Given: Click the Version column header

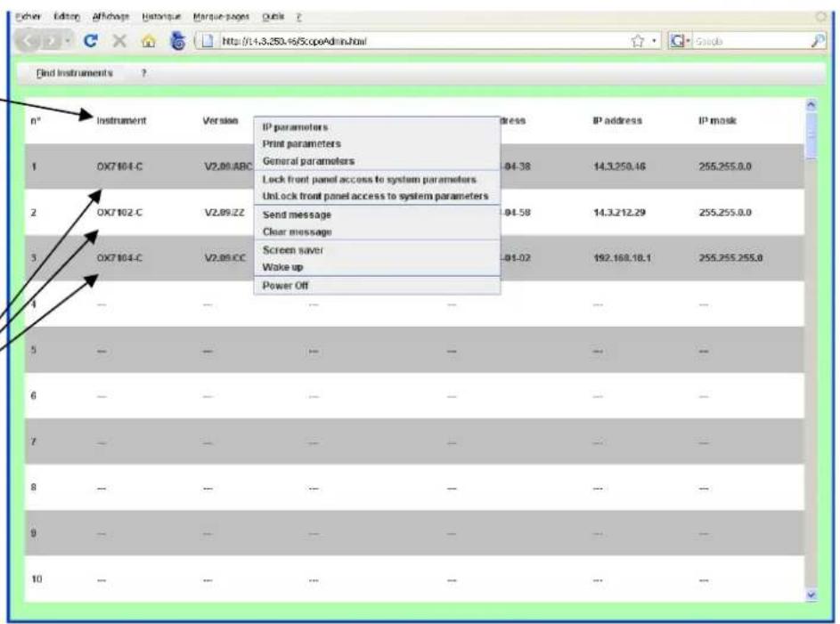Looking at the screenshot, I should click(220, 121).
